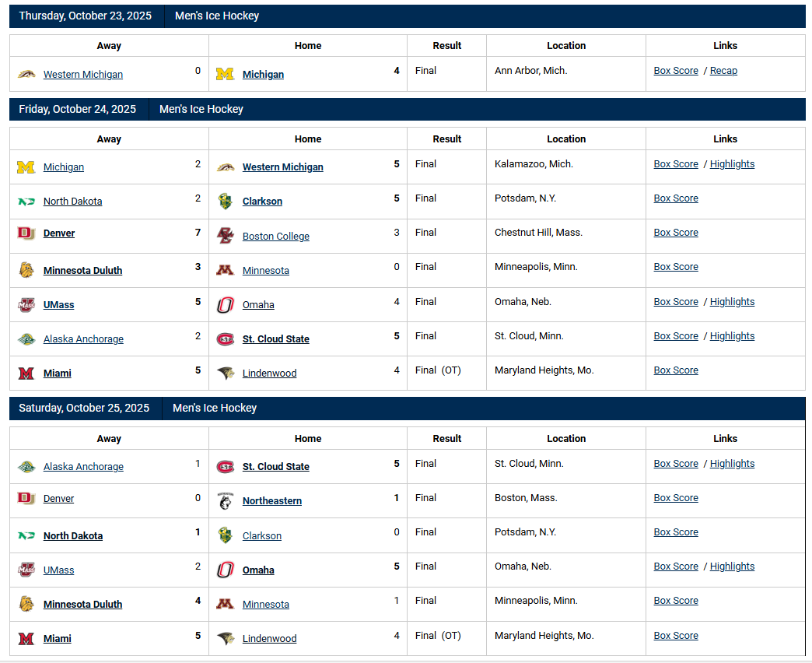Click Omaha's logo in Friday's game
The height and width of the screenshot is (663, 812).
click(x=225, y=304)
